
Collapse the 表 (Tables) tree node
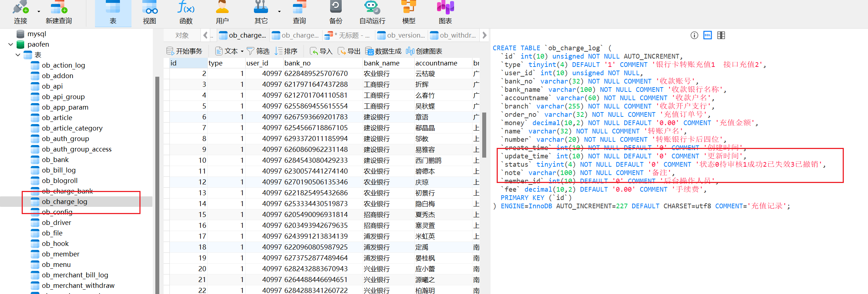click(x=18, y=55)
